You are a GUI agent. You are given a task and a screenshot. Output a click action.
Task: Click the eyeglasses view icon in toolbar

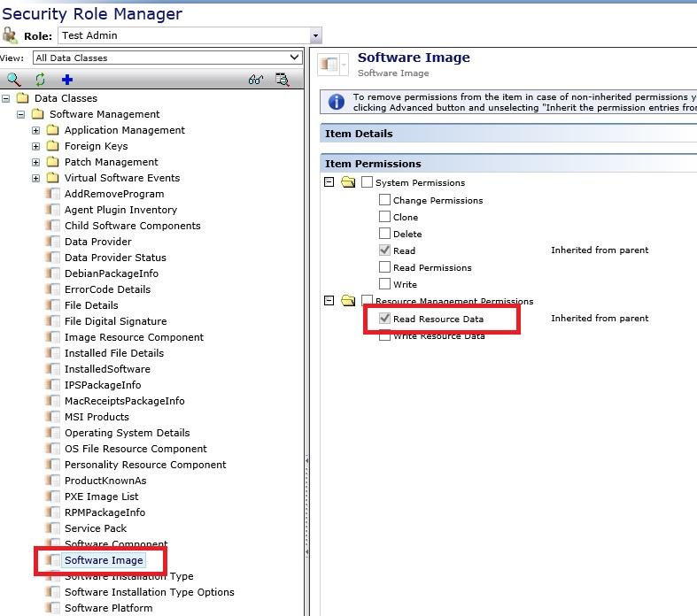[256, 80]
